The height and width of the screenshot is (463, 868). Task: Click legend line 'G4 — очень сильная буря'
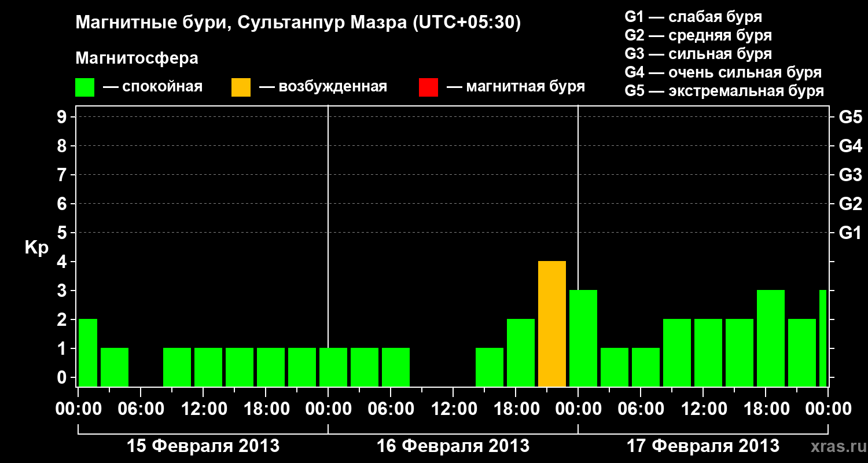[x=723, y=72]
